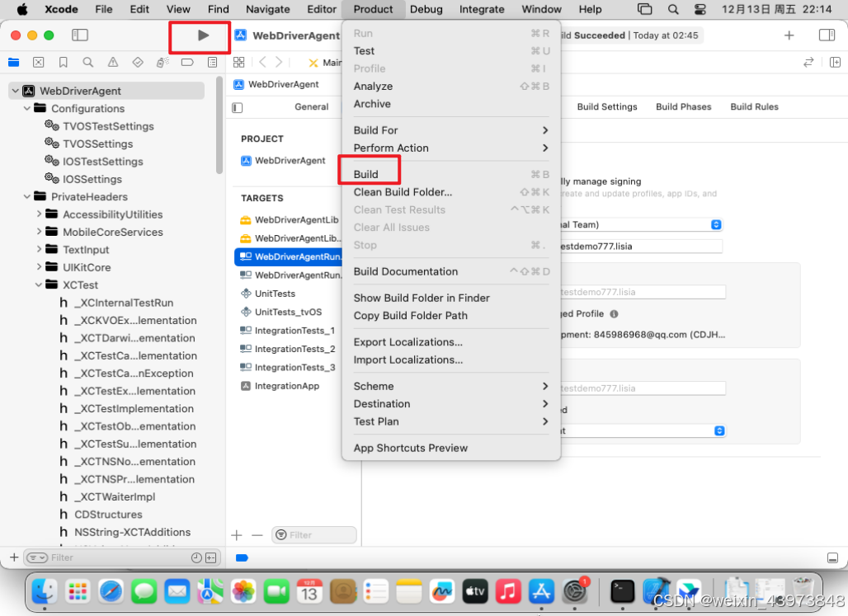This screenshot has width=848, height=616.
Task: Click the add target plus button
Action: 237,535
